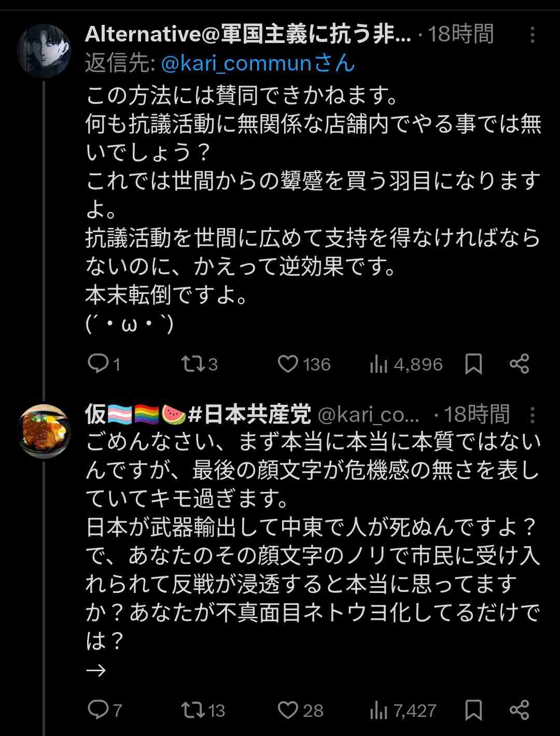Open Alternative's profile avatar
This screenshot has height=736, width=560.
coord(44,51)
